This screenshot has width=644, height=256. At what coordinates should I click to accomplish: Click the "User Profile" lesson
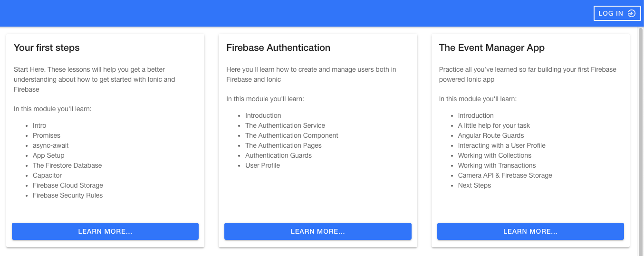(x=262, y=165)
